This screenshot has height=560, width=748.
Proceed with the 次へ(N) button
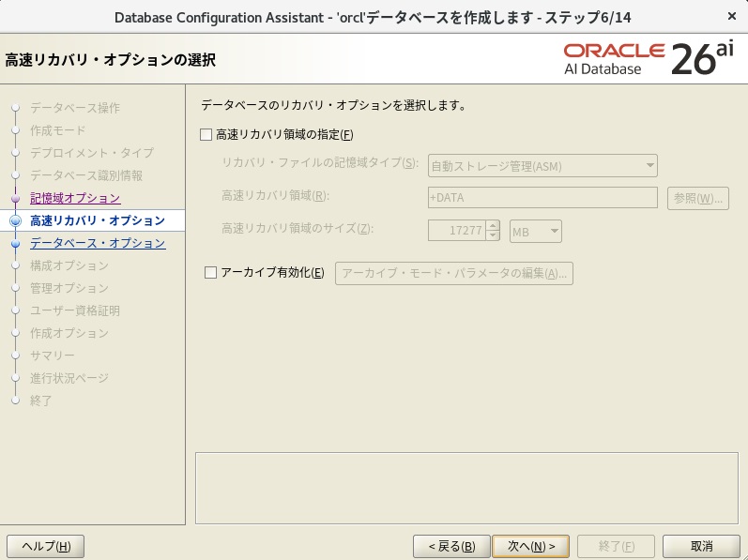click(530, 546)
